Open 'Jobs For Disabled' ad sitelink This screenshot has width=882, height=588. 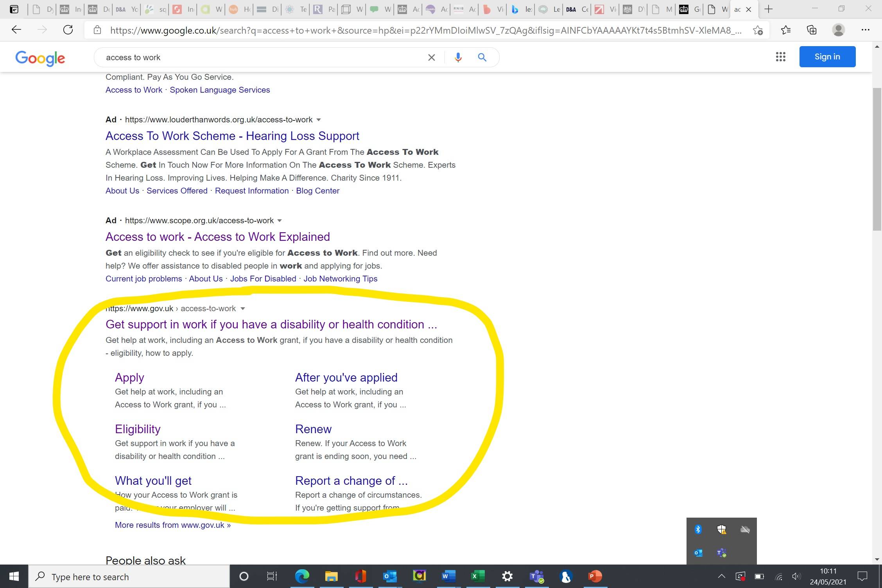click(x=263, y=279)
